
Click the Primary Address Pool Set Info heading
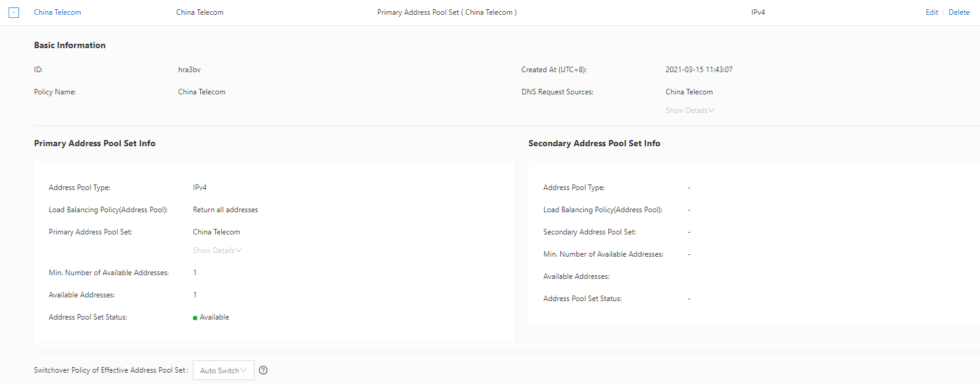[x=94, y=143]
